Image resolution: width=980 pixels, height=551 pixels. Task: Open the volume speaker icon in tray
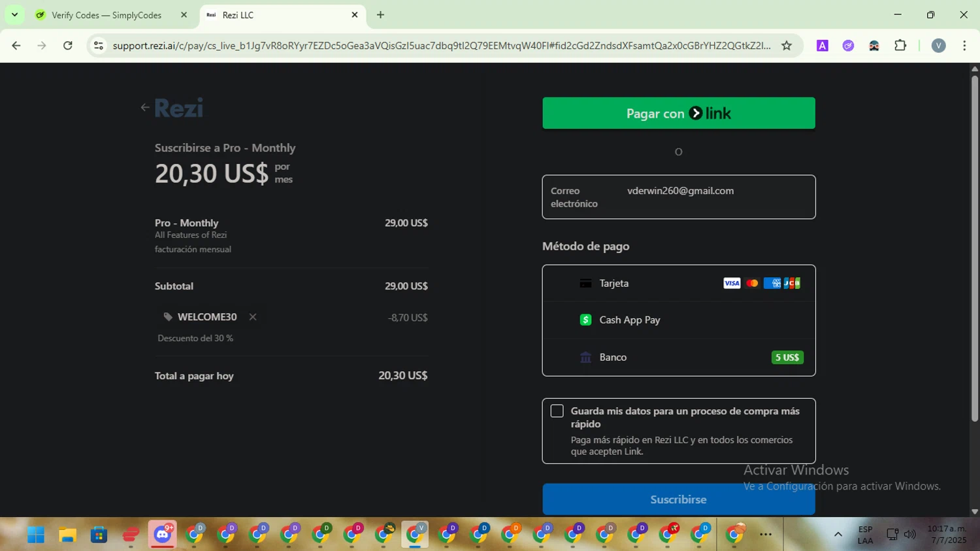[910, 535]
